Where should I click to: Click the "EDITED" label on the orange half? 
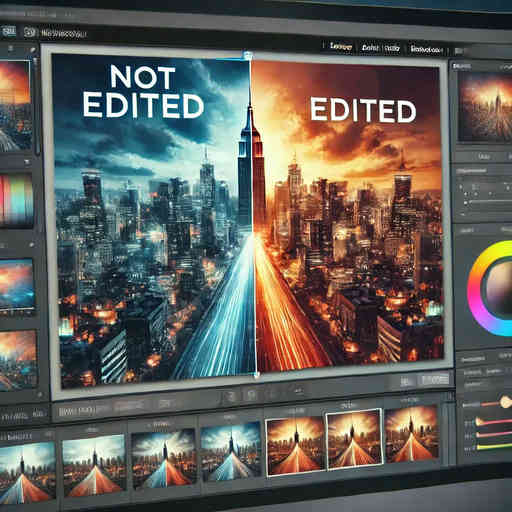point(363,110)
